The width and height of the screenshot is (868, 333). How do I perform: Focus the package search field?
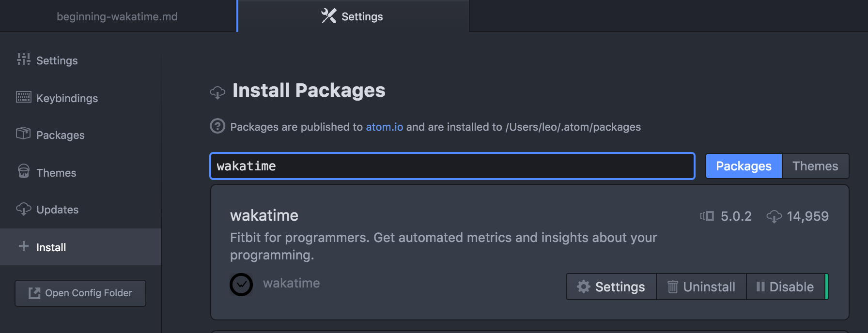pyautogui.click(x=452, y=166)
